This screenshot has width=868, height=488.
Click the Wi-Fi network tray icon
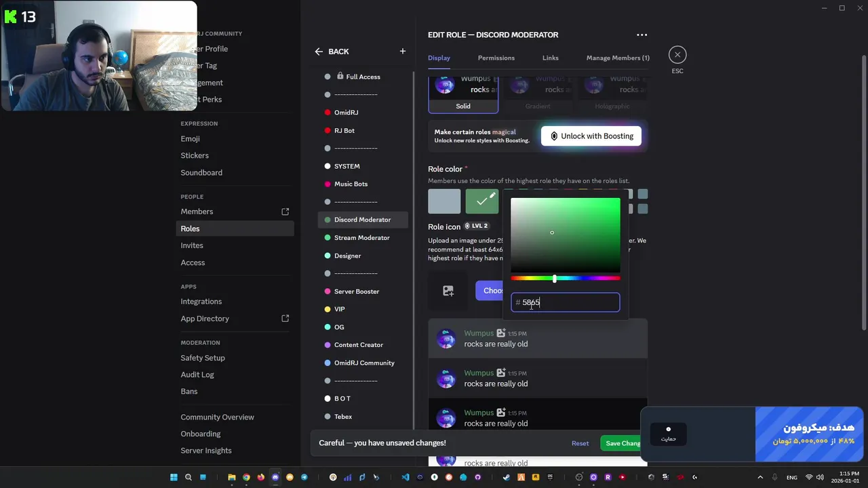pyautogui.click(x=809, y=477)
